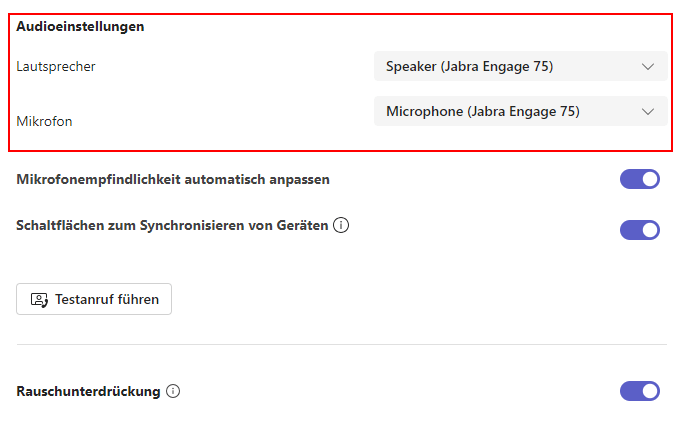Click the test call icon inside Testanruf button
Viewport: 681px width, 425px height.
coord(39,300)
